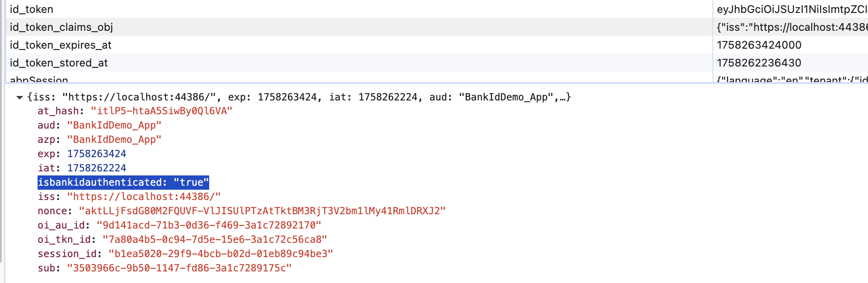Click the id_token_claims_obj JSON value cell
868x283 pixels.
pyautogui.click(x=791, y=27)
